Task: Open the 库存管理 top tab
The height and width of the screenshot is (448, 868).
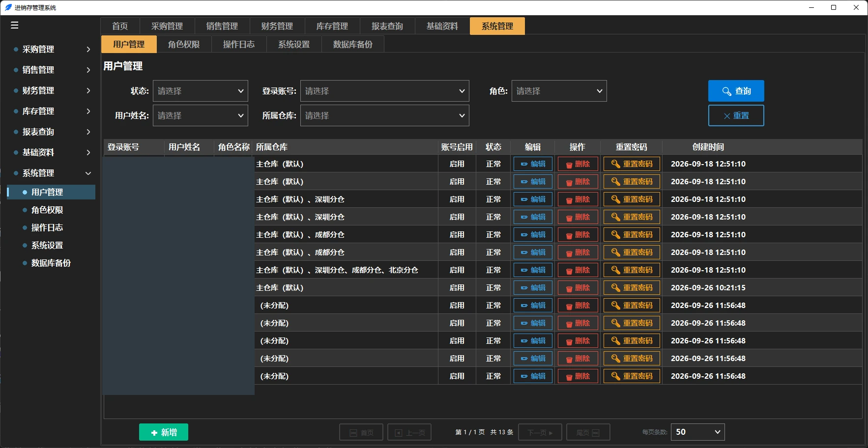Action: [332, 26]
